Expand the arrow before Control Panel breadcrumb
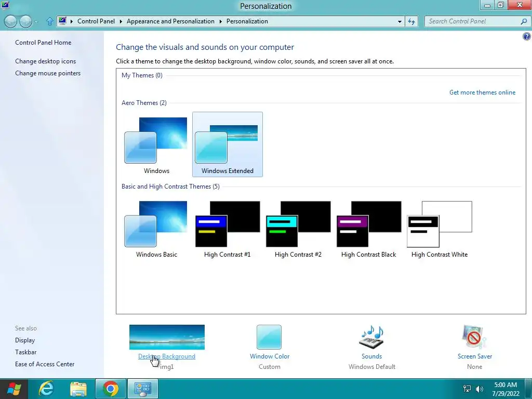Image resolution: width=532 pixels, height=399 pixels. [x=72, y=21]
